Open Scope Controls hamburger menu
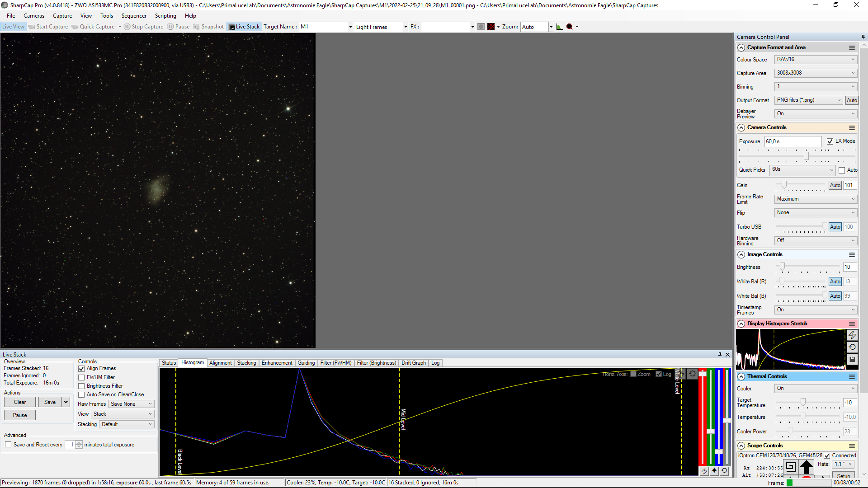 (x=852, y=446)
